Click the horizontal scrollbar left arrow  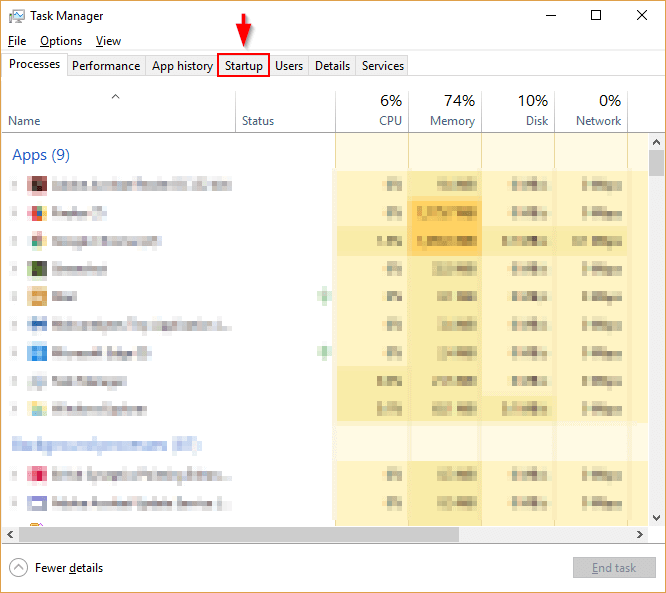(x=10, y=534)
